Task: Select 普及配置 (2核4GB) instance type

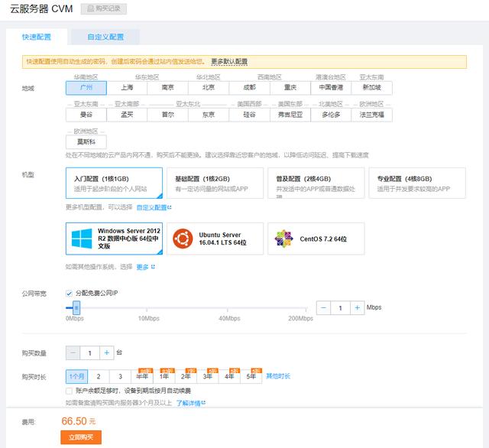Action: point(316,183)
